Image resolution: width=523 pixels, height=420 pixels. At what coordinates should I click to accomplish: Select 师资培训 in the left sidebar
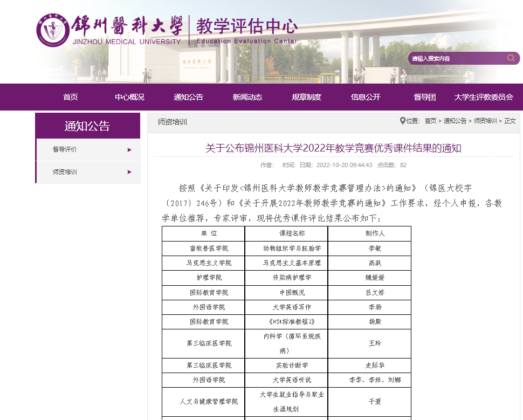point(65,172)
